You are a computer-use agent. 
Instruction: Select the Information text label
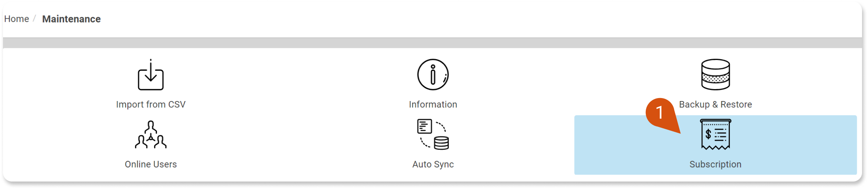coord(433,104)
